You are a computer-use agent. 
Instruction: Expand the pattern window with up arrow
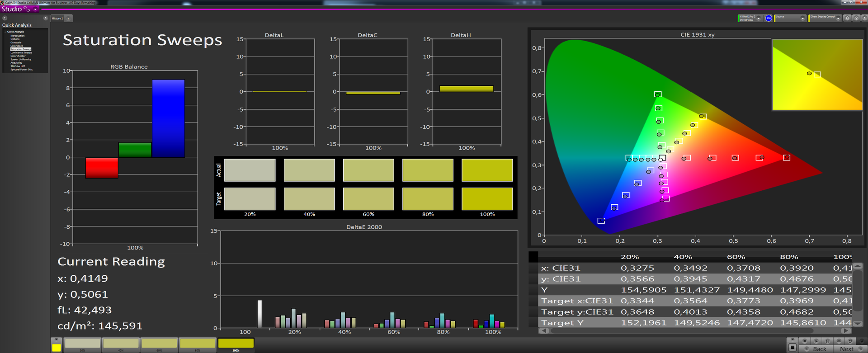(793, 339)
